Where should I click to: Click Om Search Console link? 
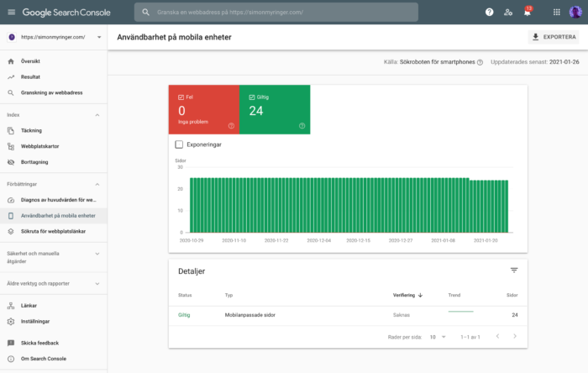click(x=44, y=359)
